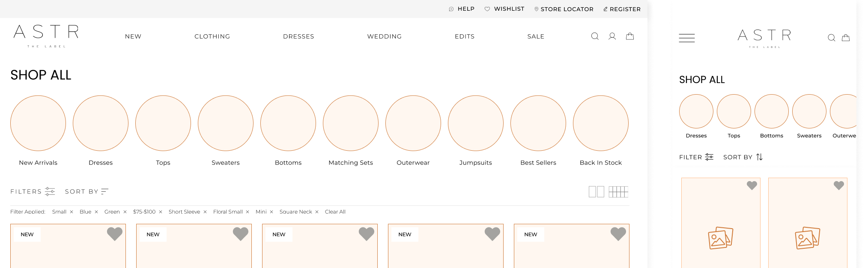Remove the Green filter

(x=125, y=212)
